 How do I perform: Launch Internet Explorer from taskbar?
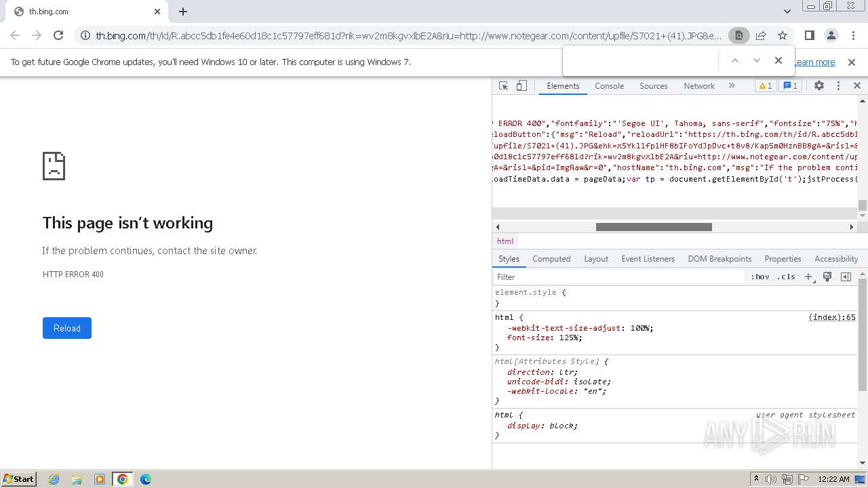pos(54,479)
